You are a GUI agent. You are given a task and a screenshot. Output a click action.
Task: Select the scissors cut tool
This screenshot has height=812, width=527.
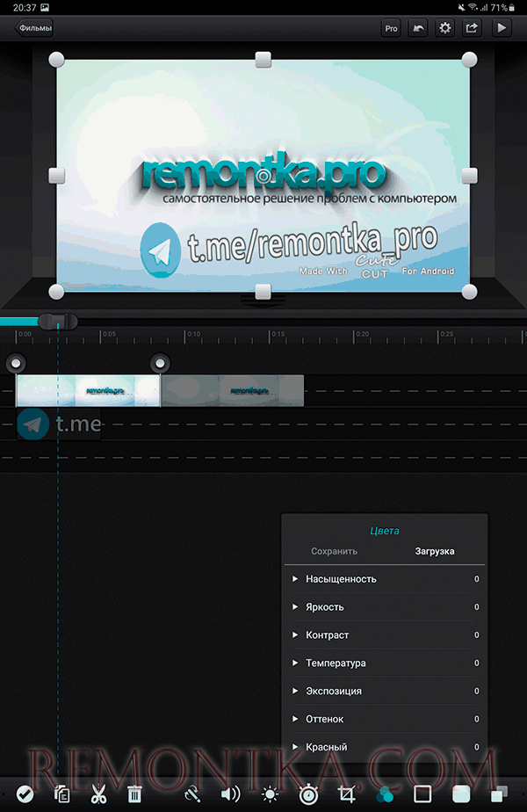(x=98, y=794)
